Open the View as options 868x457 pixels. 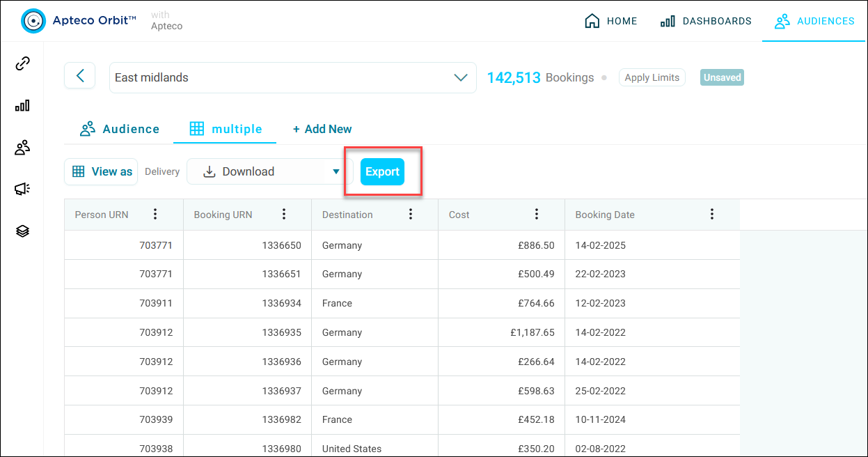point(102,171)
